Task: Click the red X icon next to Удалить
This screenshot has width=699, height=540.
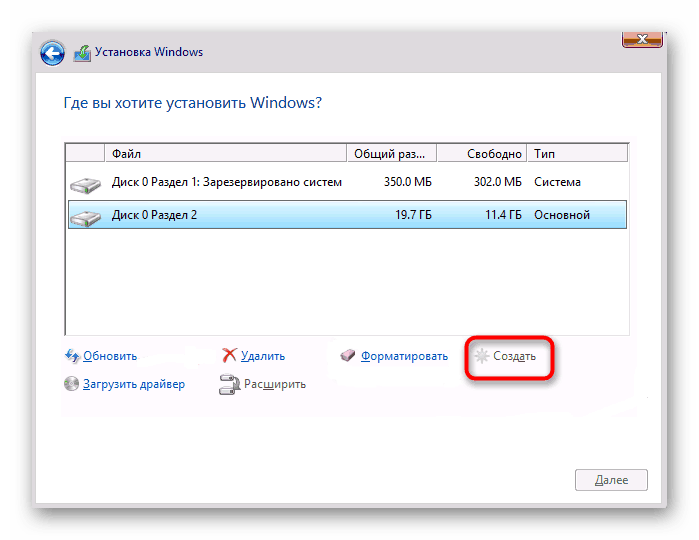Action: 229,355
